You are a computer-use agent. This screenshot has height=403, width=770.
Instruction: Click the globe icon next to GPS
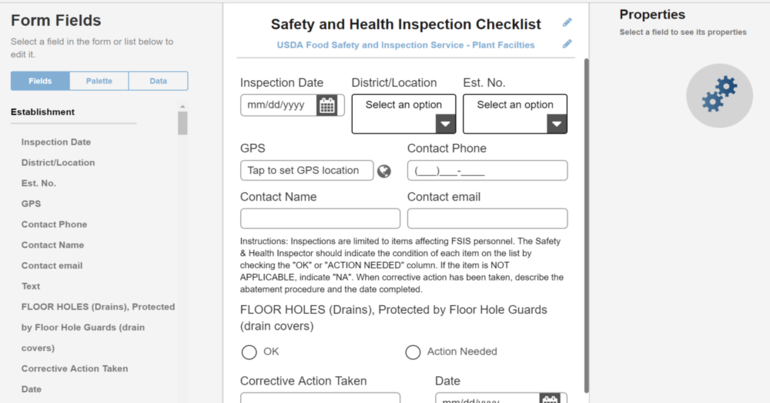pos(384,171)
